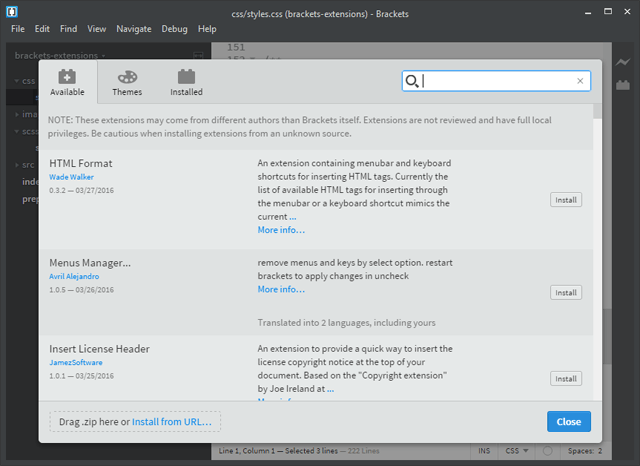This screenshot has width=640, height=466.
Task: Open the CSS language mode dropdown
Action: coord(516,451)
